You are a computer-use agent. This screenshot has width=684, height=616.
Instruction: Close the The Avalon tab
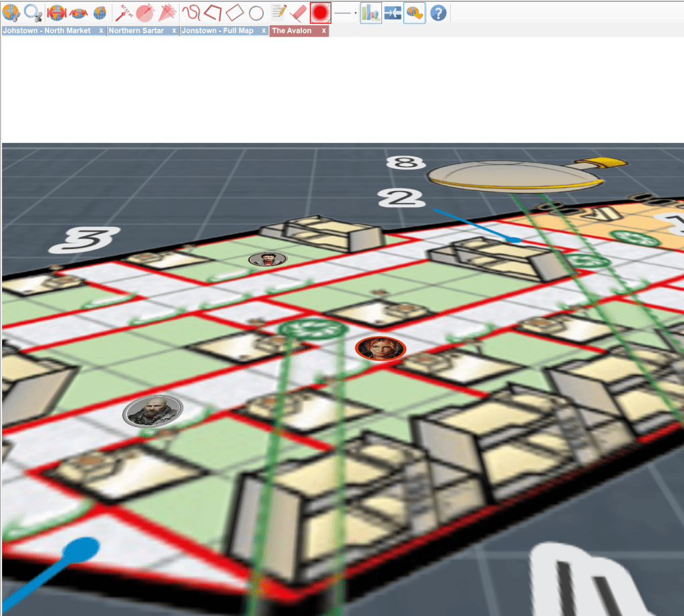[324, 31]
